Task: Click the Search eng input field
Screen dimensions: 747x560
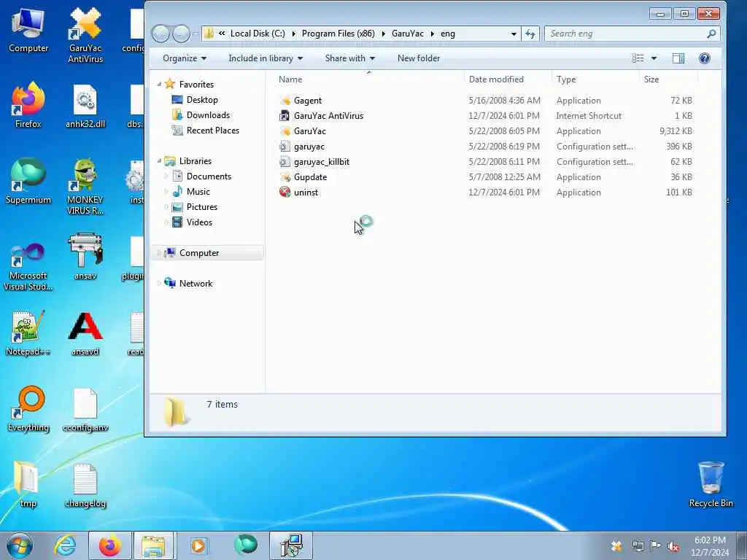Action: pyautogui.click(x=632, y=34)
